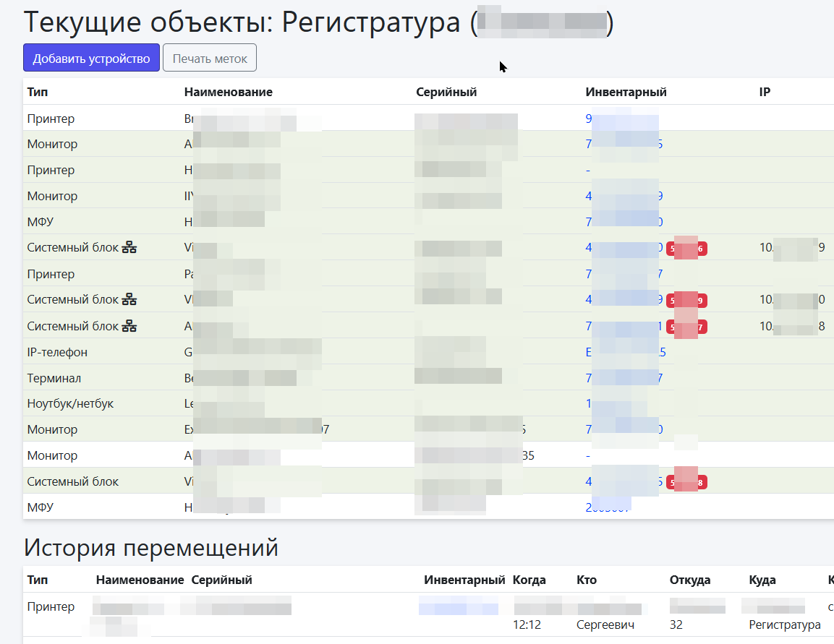Click the Когда header in history table

tap(529, 580)
